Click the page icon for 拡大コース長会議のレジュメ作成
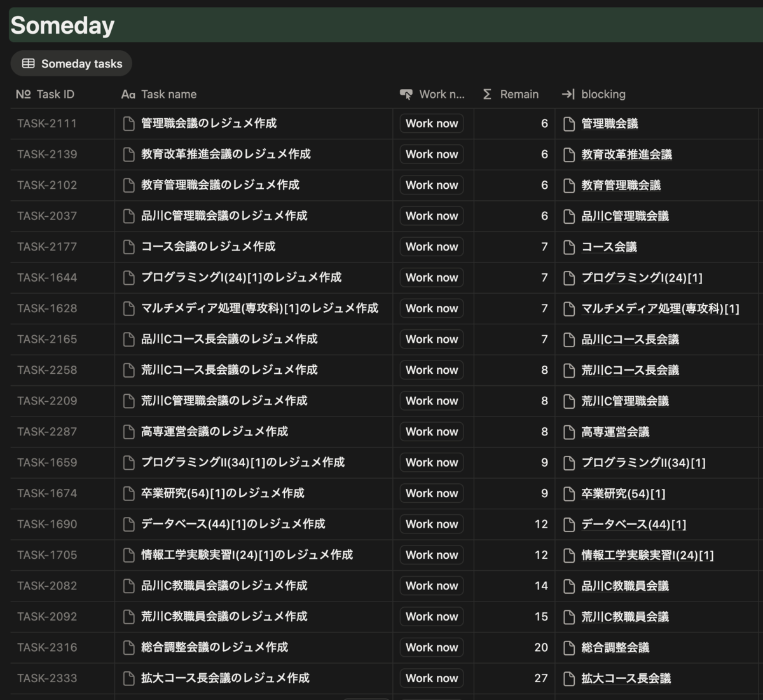 point(128,678)
